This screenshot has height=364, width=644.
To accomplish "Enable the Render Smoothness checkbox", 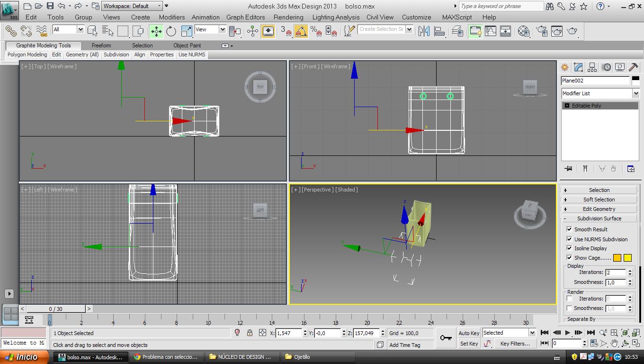I will pyautogui.click(x=569, y=308).
